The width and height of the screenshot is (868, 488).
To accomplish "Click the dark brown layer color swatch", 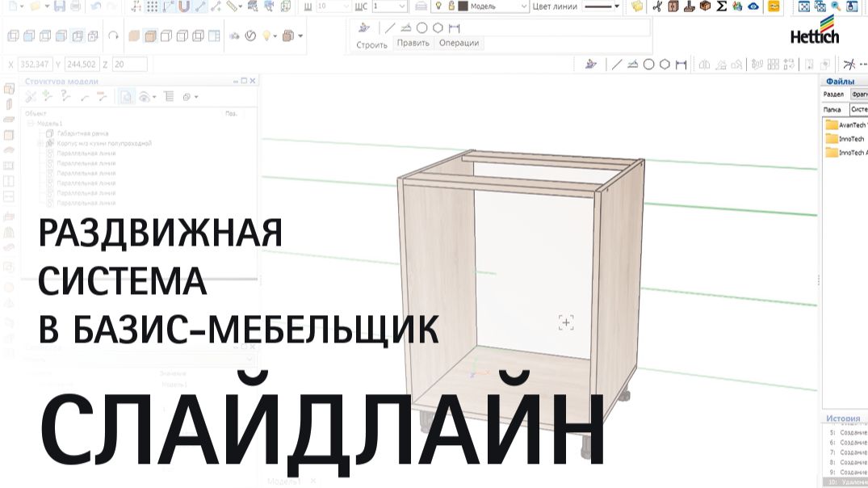I will click(463, 6).
